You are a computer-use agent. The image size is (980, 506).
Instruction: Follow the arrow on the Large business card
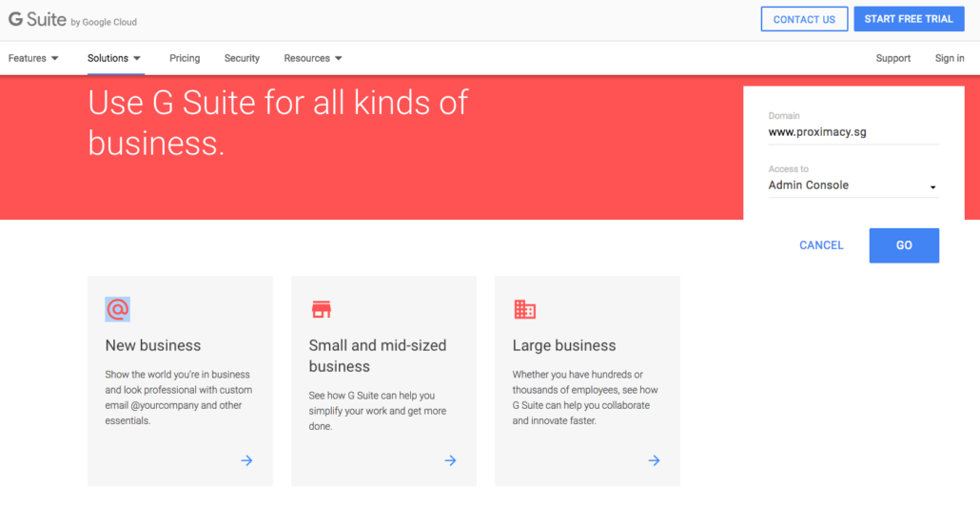click(x=655, y=460)
